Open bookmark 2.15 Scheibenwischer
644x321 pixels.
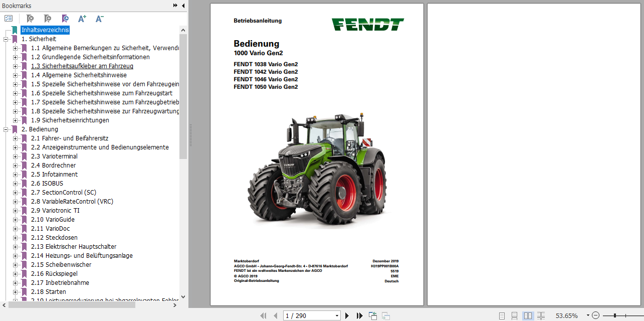[x=61, y=265]
